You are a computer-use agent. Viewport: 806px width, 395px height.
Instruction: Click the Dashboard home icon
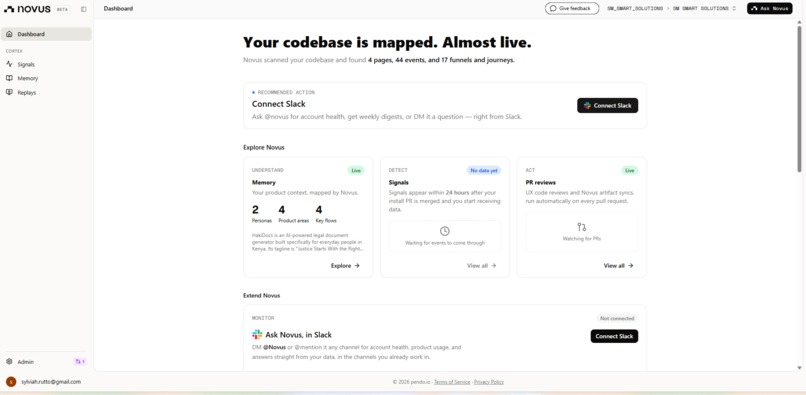(9, 34)
